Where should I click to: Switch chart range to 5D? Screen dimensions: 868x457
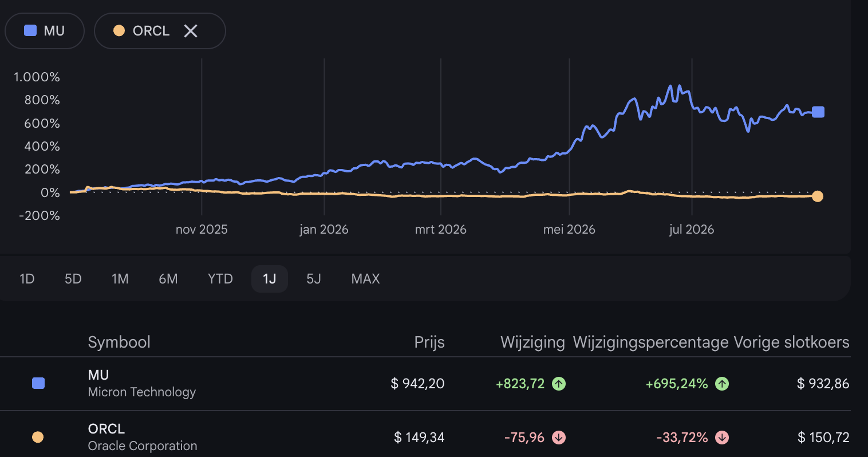pos(73,279)
